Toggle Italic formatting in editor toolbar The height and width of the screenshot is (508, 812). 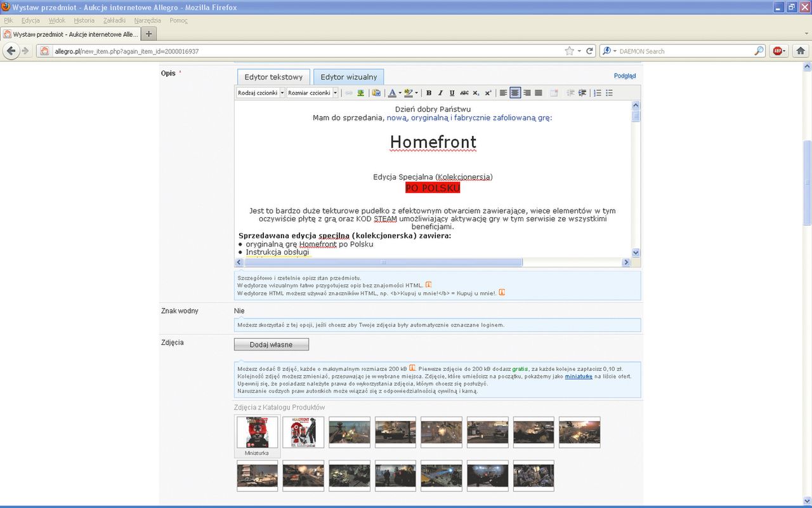(440, 93)
